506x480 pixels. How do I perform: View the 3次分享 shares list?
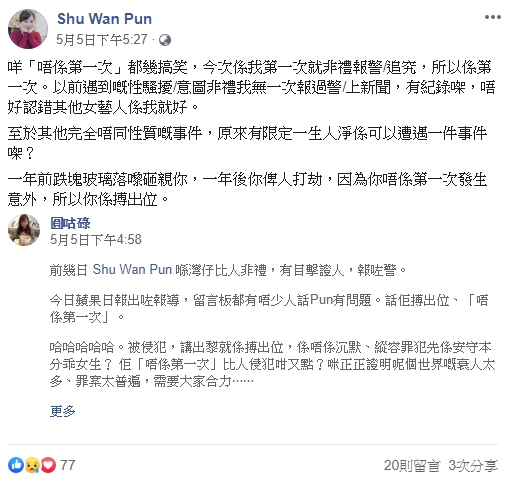click(473, 466)
